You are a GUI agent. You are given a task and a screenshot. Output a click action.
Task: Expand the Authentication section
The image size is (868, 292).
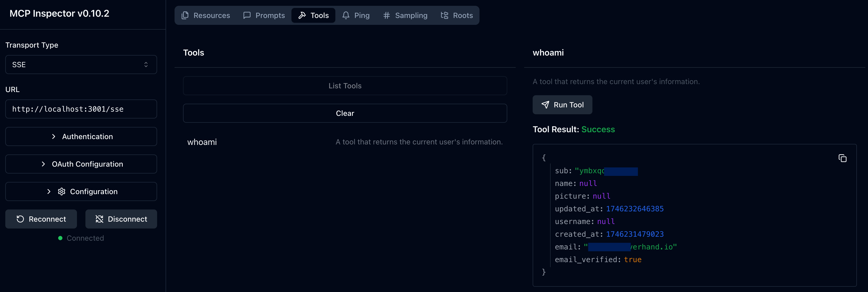pyautogui.click(x=81, y=136)
